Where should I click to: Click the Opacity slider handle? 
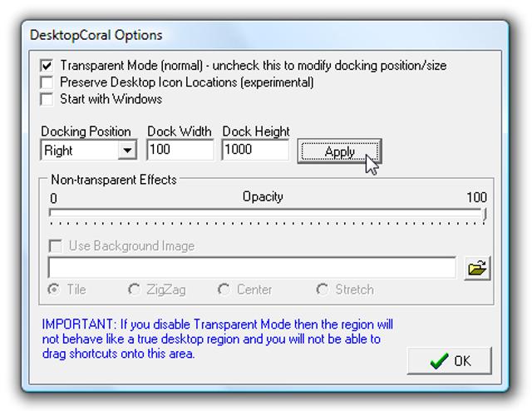click(485, 215)
